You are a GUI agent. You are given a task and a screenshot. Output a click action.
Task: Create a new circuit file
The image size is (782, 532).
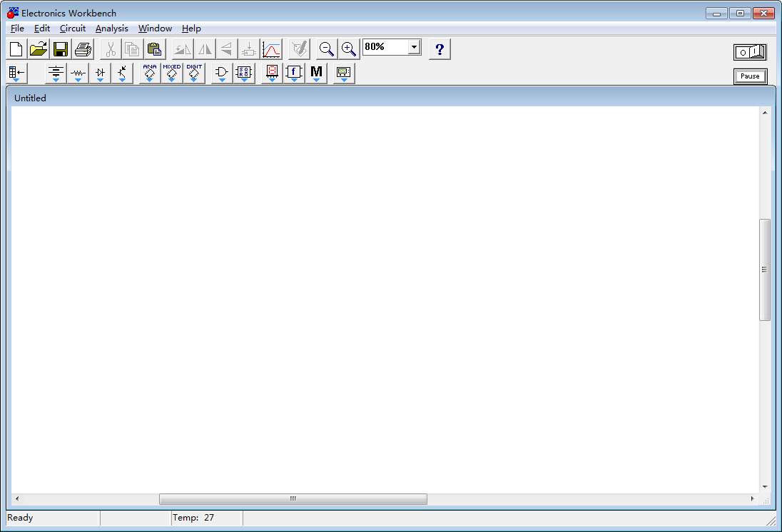(x=16, y=49)
